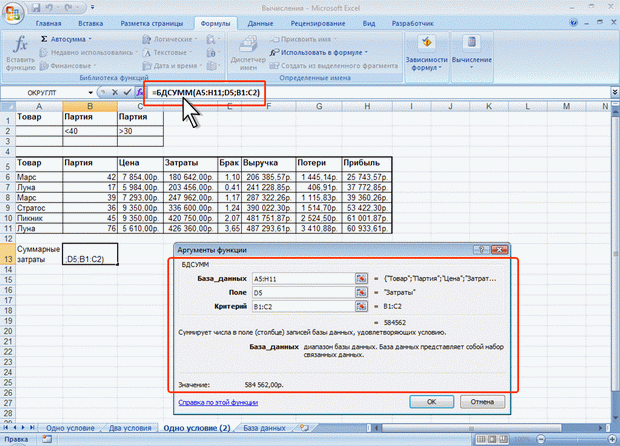Collapse dialog for Поле range selection
The width and height of the screenshot is (620, 446).
361,292
